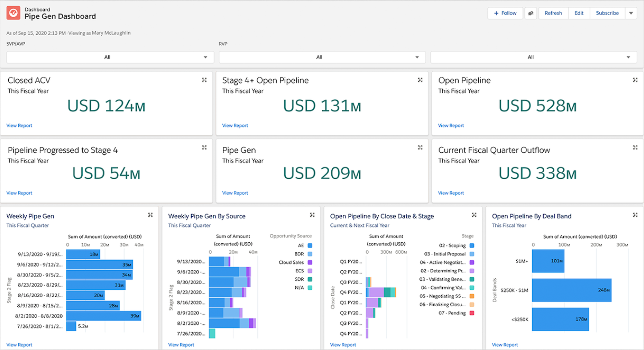Open View Report under Current Fiscal Quarter Outflow
Image resolution: width=644 pixels, height=350 pixels.
(x=450, y=193)
